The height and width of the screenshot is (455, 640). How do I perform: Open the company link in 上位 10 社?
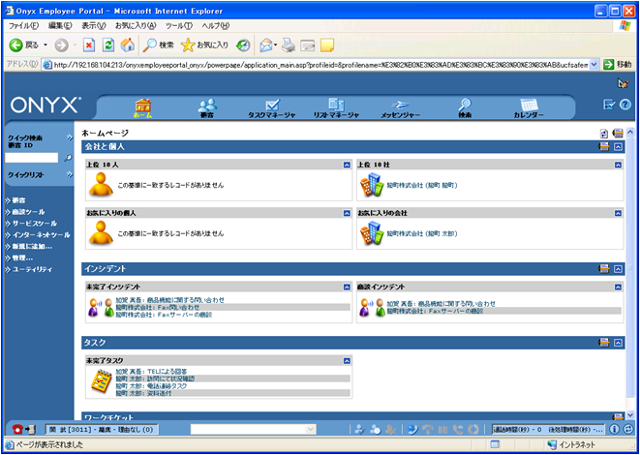pyautogui.click(x=422, y=185)
